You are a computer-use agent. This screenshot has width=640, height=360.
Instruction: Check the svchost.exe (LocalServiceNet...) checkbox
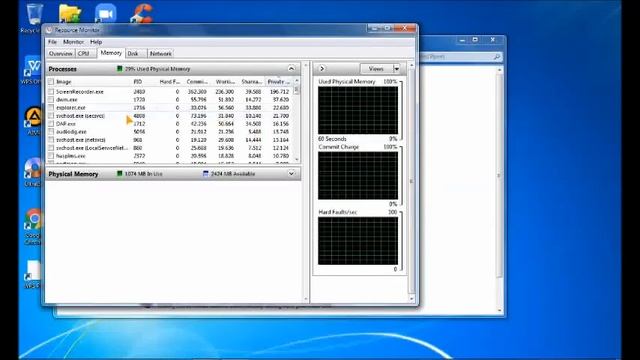51,148
